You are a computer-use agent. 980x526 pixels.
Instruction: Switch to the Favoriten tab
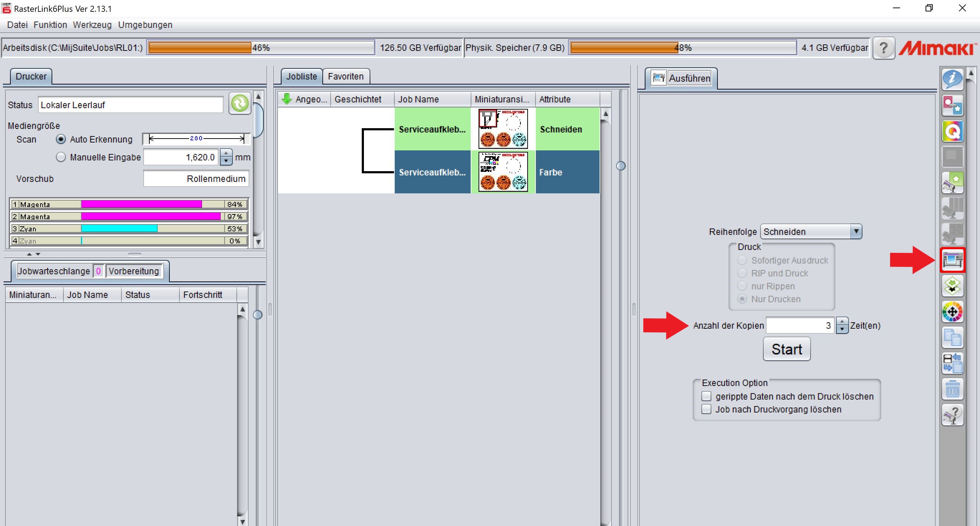(x=345, y=76)
